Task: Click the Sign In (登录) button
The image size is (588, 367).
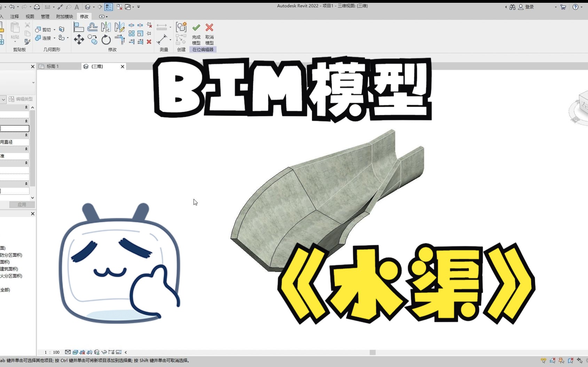Action: (x=526, y=7)
